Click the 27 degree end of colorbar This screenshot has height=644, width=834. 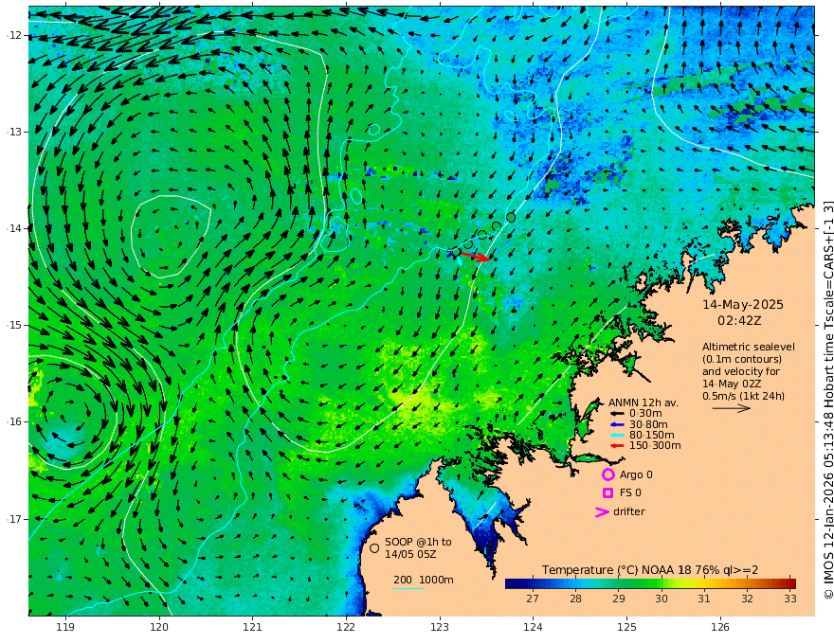click(533, 583)
